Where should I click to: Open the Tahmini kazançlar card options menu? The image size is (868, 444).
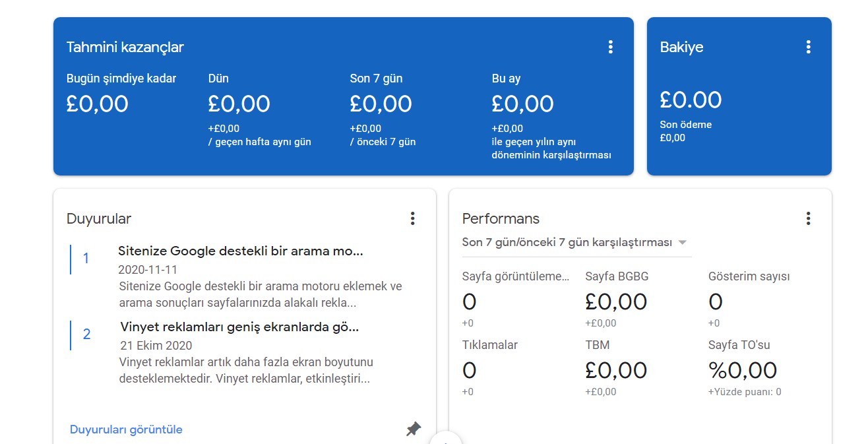coord(610,47)
